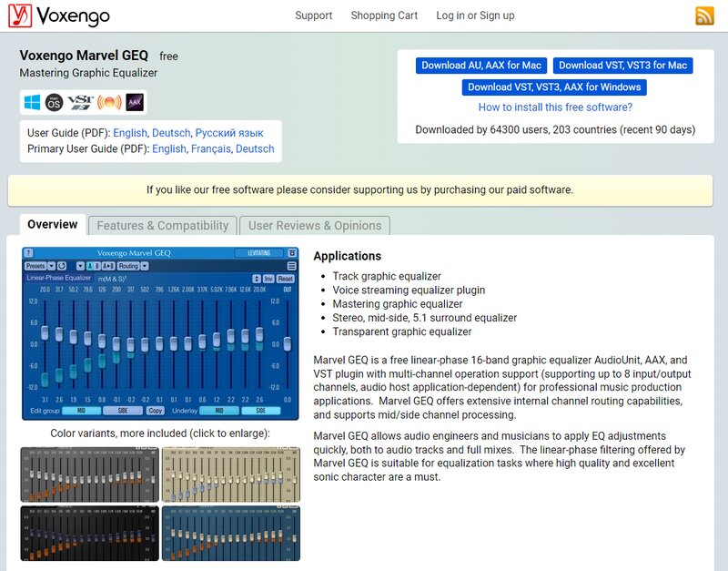The width and height of the screenshot is (728, 571).
Task: Click the 'Voice streaming equalizer plugin' bullet
Action: tap(409, 290)
